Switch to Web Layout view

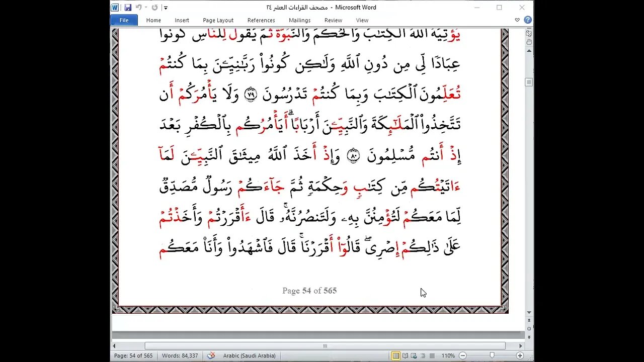point(414,355)
